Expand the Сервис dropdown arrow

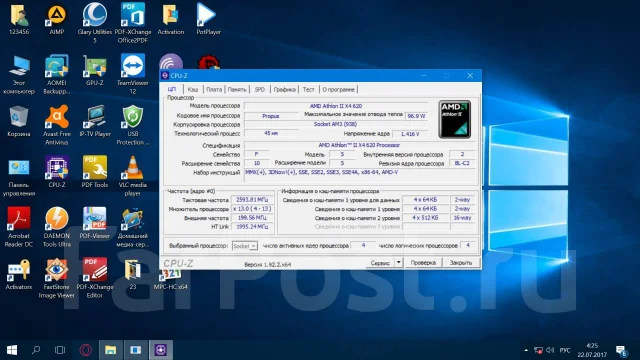[398, 263]
